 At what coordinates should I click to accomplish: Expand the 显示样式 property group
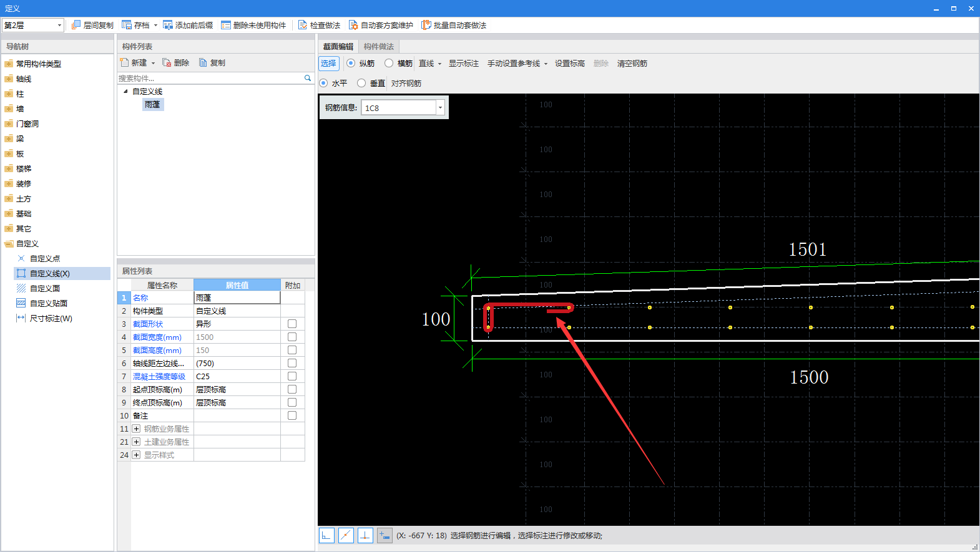click(x=136, y=455)
